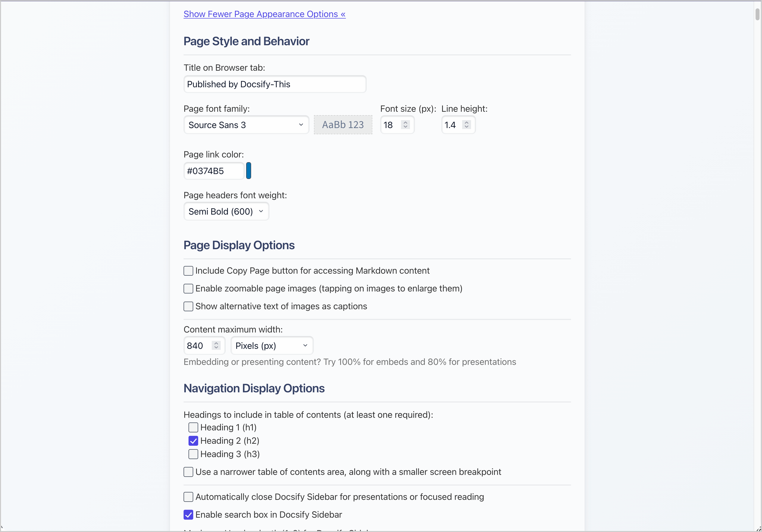Click the Content maximum width stepper
Viewport: 762px width, 532px height.
(216, 346)
